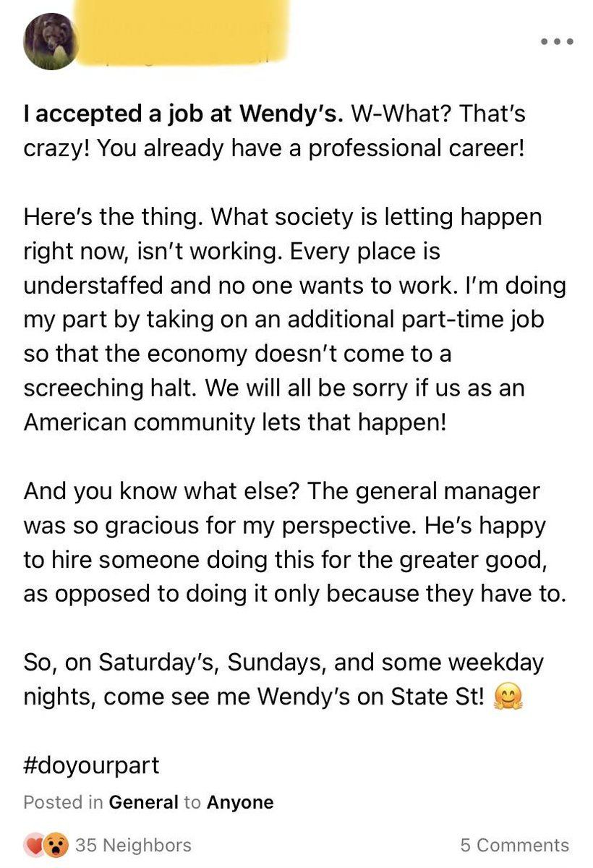Click the hugging face emoji
593x868 pixels.
pyautogui.click(x=507, y=698)
